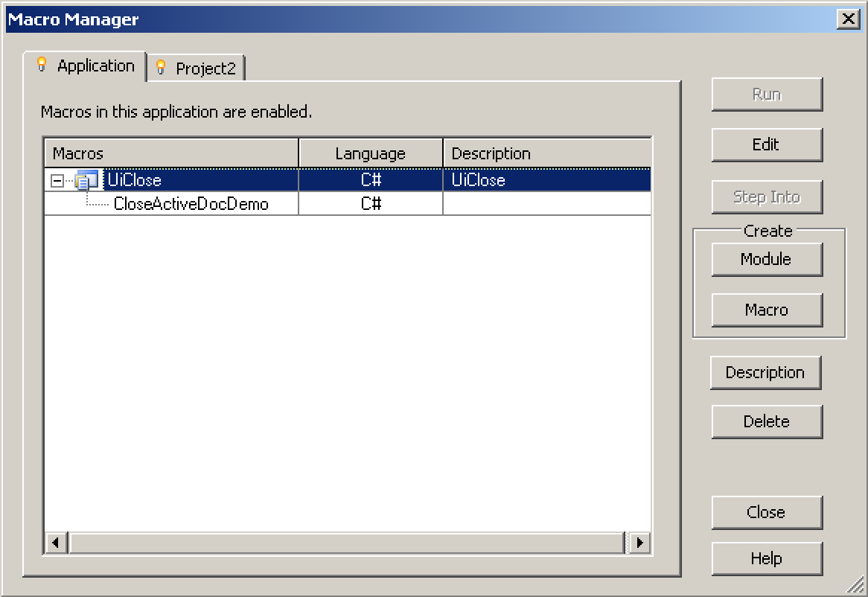Delete the selected macro
Screen dimensions: 868x597
pyautogui.click(x=767, y=421)
